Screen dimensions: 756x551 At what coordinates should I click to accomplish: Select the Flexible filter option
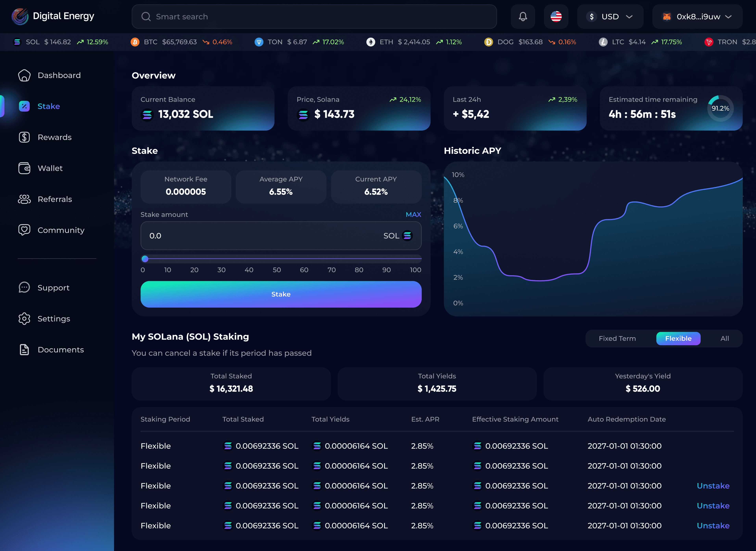[678, 338]
